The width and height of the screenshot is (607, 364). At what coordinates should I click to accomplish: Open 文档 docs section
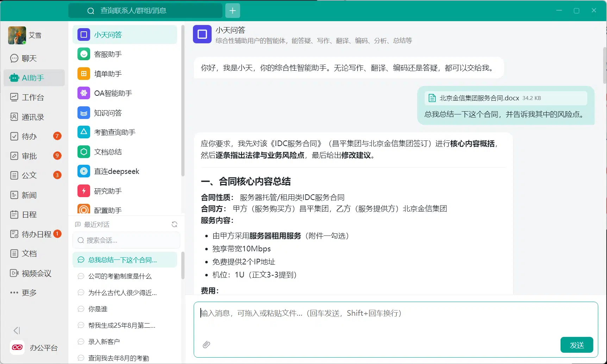[x=34, y=253]
